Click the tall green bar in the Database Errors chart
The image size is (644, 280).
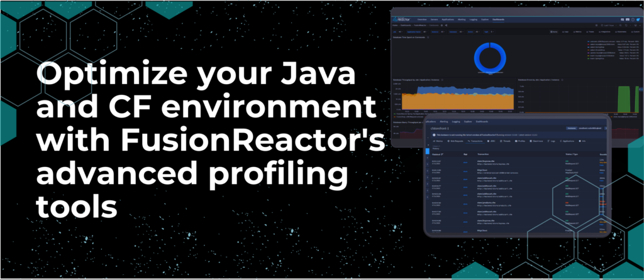point(623,99)
